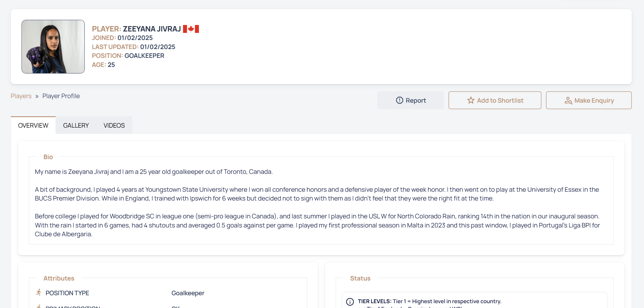Click the Attributes section heading
The image size is (644, 308).
point(59,278)
